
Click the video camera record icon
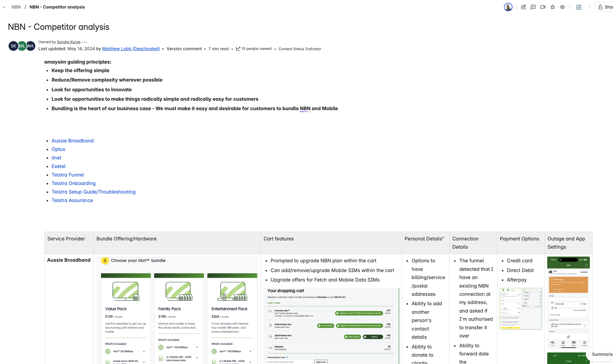[543, 7]
